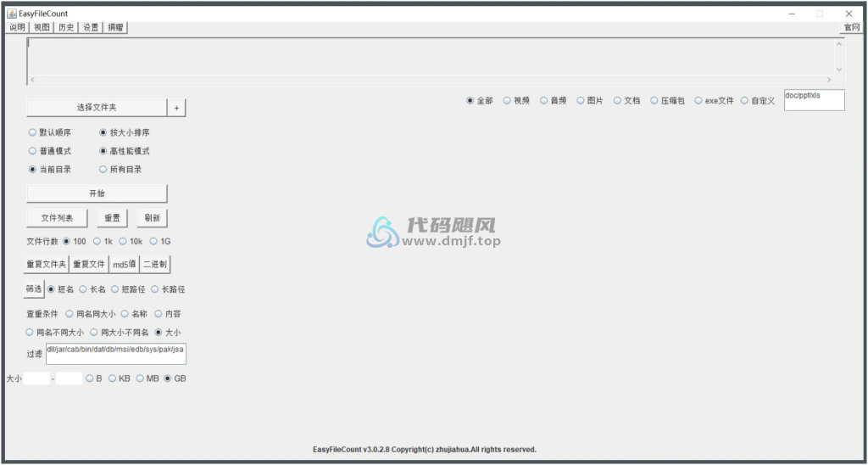
Task: Select 名称 duplicate condition
Action: [134, 314]
